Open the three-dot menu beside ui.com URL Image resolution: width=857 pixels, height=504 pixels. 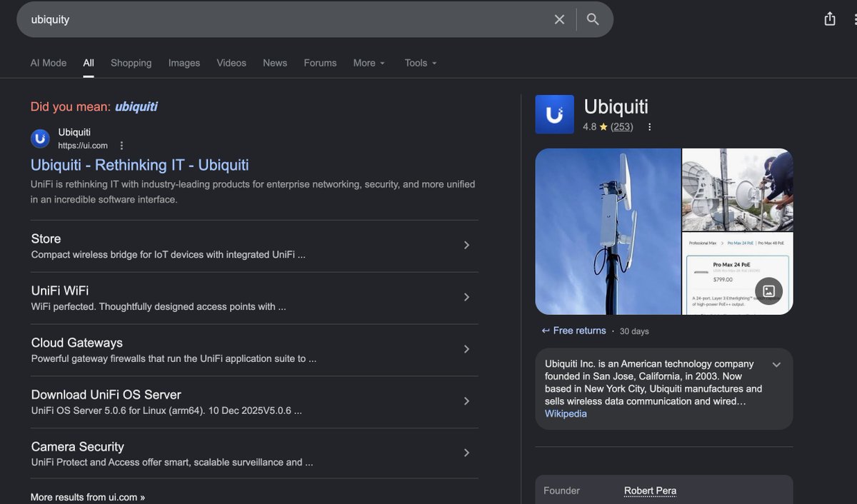coord(121,146)
